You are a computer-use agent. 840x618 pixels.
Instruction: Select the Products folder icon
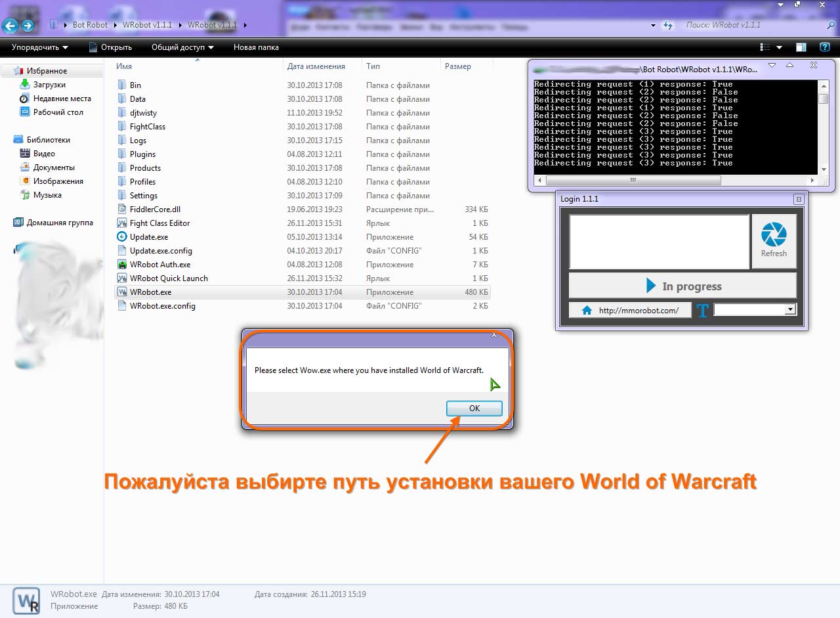pos(122,167)
